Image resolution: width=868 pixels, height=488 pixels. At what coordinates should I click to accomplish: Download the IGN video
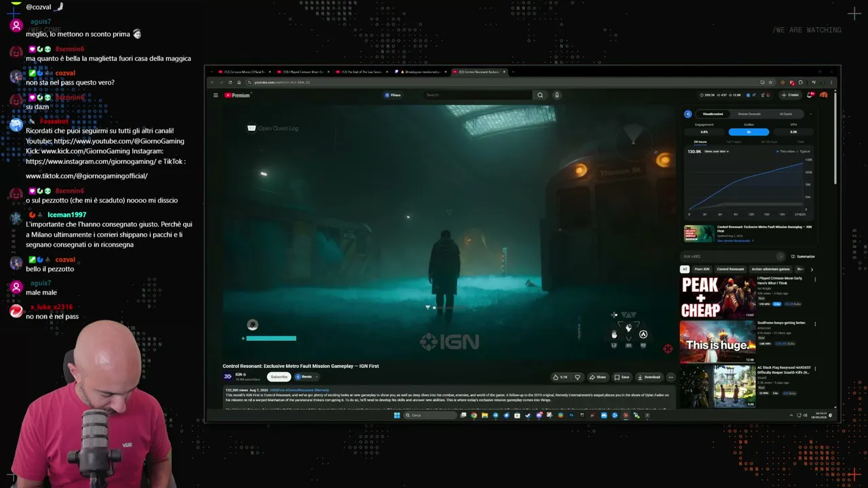click(x=649, y=377)
